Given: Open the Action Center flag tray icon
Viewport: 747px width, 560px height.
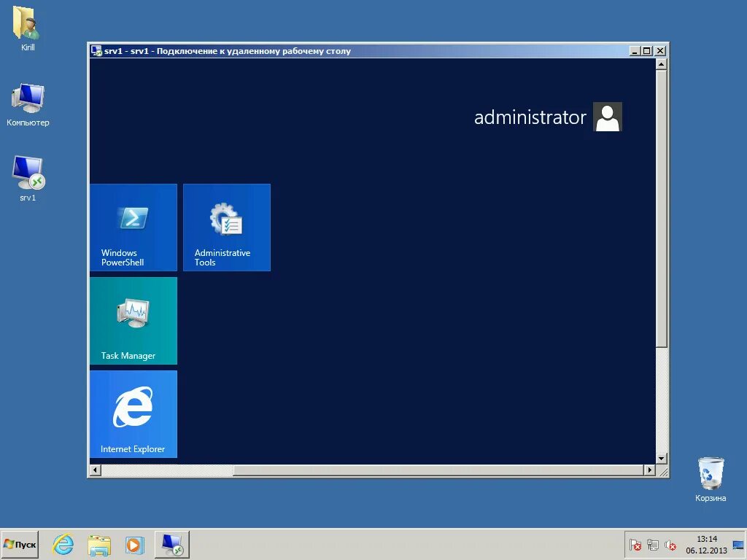Looking at the screenshot, I should (635, 545).
